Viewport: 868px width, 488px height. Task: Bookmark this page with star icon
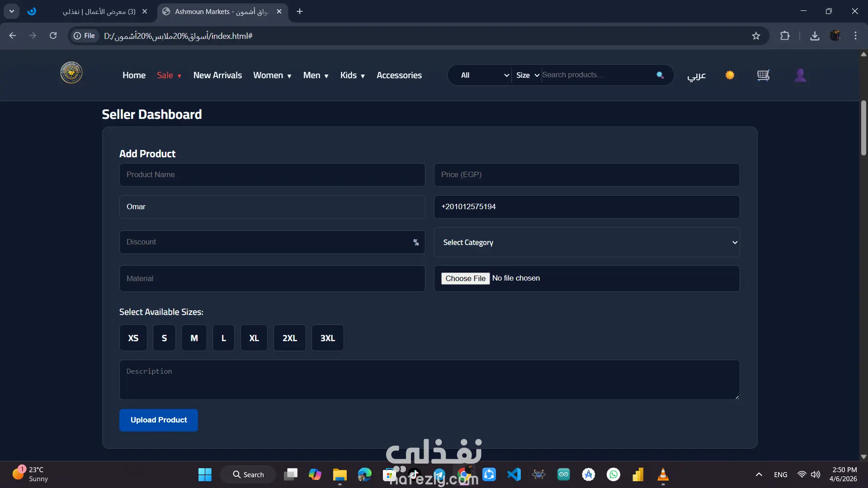click(x=756, y=36)
